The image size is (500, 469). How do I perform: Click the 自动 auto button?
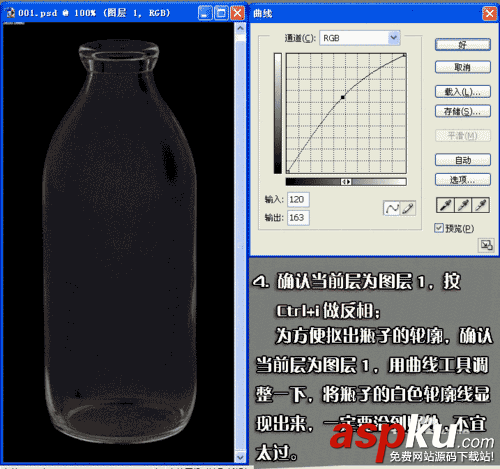pos(463,160)
